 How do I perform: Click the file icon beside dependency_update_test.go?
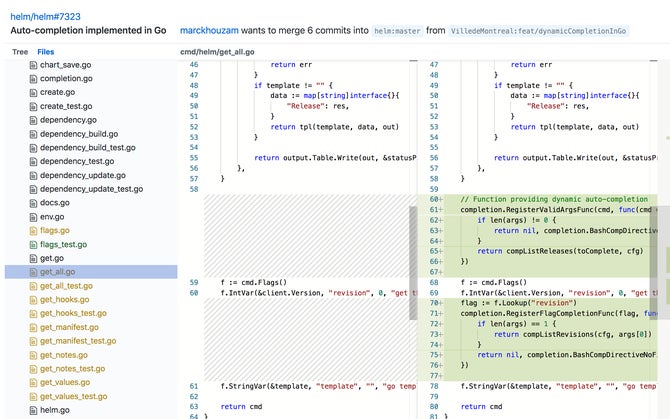[33, 190]
